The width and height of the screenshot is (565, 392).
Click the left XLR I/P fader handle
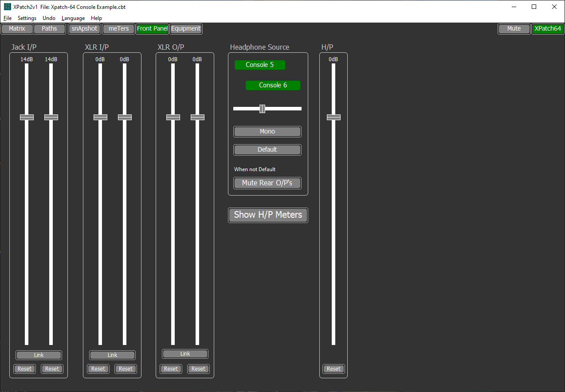point(100,117)
